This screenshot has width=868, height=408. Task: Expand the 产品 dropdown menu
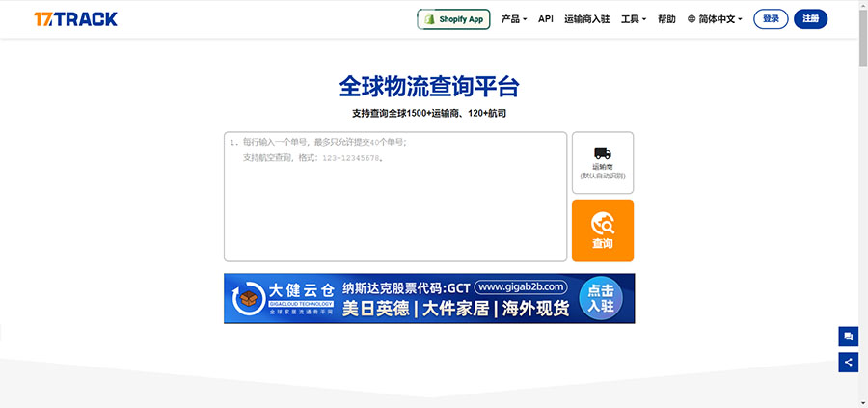(514, 19)
